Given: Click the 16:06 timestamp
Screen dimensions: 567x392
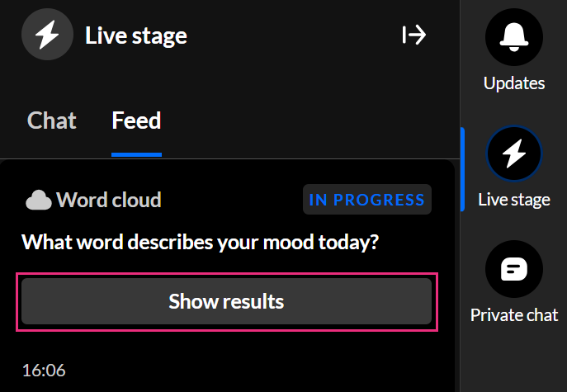Looking at the screenshot, I should pyautogui.click(x=45, y=371).
